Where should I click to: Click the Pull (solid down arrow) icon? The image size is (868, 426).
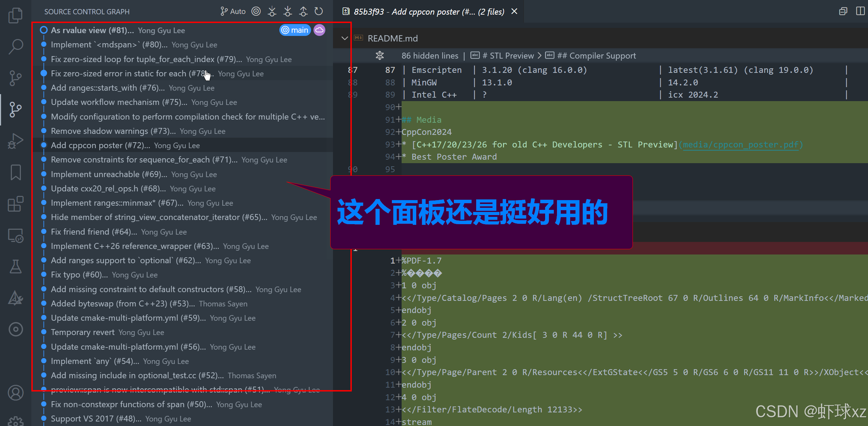pyautogui.click(x=287, y=12)
